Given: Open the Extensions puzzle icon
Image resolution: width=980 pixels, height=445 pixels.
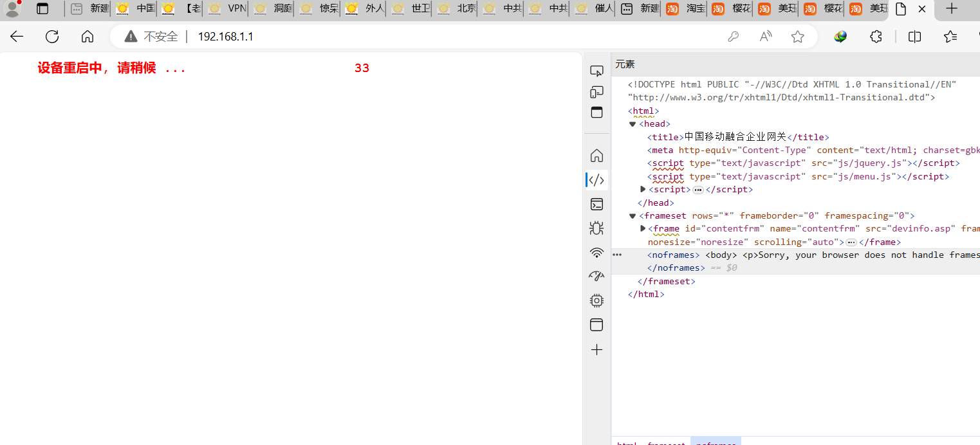Looking at the screenshot, I should click(876, 37).
